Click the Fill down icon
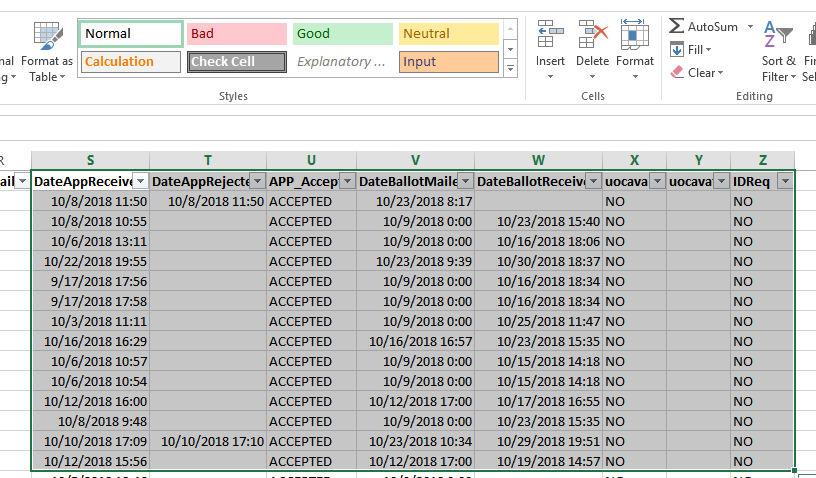 coord(677,50)
